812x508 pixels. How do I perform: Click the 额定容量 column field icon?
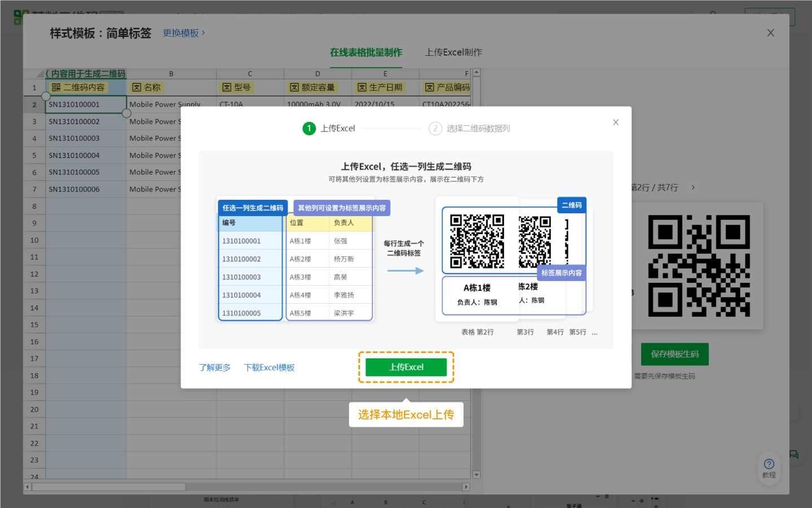[x=294, y=87]
